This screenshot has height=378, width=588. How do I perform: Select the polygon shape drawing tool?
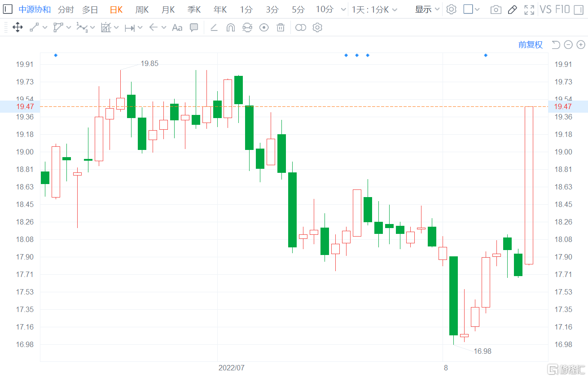pyautogui.click(x=58, y=27)
